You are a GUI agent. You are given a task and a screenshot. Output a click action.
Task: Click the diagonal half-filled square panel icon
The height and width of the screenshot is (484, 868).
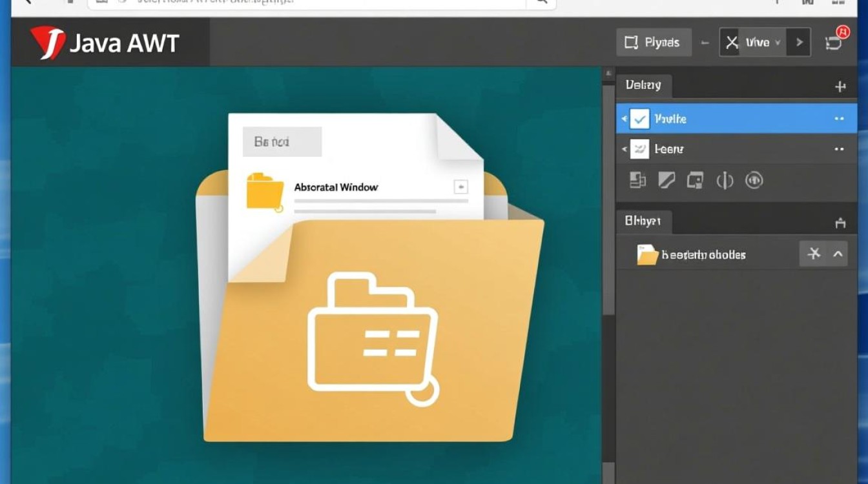click(x=666, y=181)
